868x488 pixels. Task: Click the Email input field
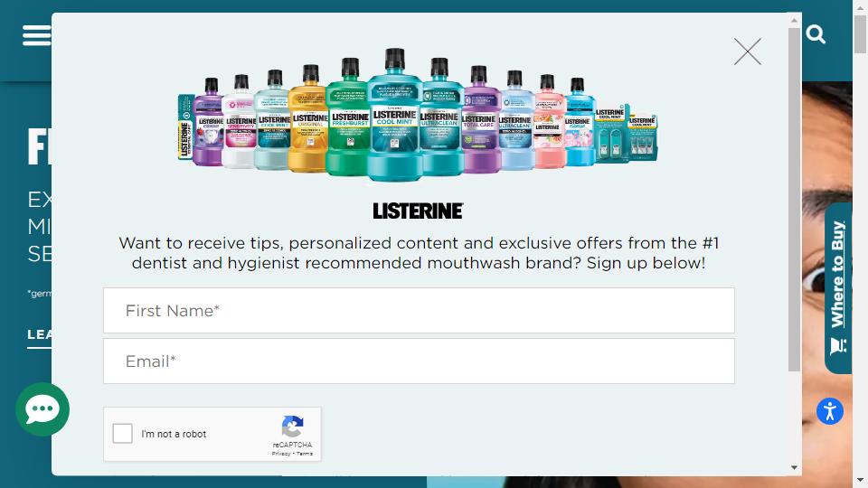(419, 361)
